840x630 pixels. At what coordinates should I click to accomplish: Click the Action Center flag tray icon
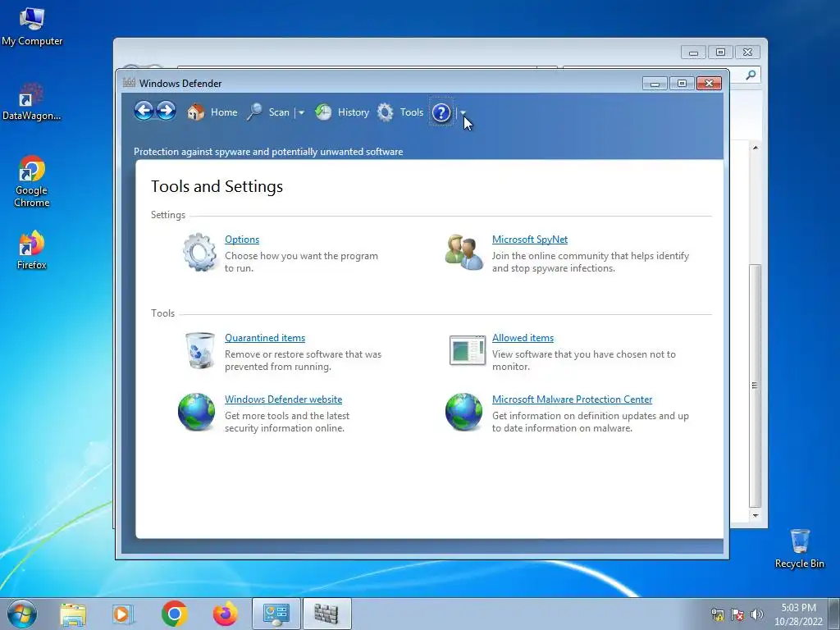click(x=737, y=614)
